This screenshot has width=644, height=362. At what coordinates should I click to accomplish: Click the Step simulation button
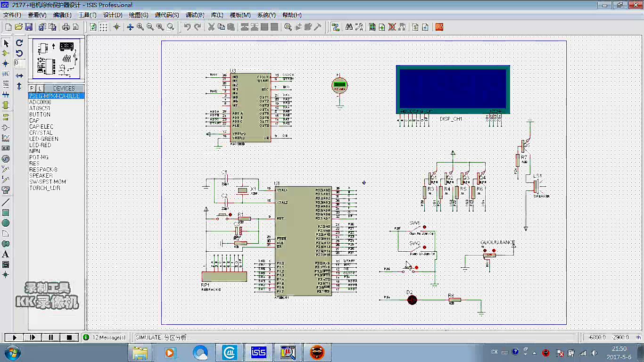tap(33, 337)
